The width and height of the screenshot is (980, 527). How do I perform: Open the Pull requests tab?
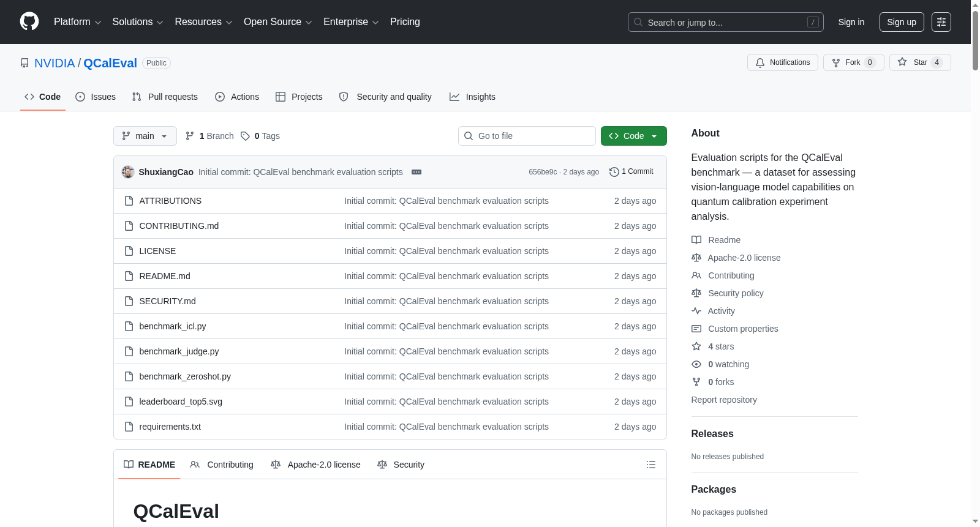(x=165, y=97)
